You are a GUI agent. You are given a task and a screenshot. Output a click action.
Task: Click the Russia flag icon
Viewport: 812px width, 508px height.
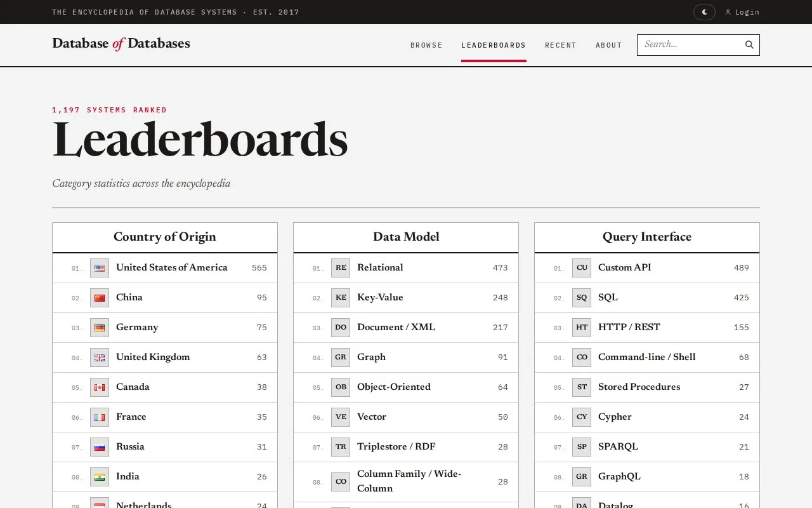100,447
